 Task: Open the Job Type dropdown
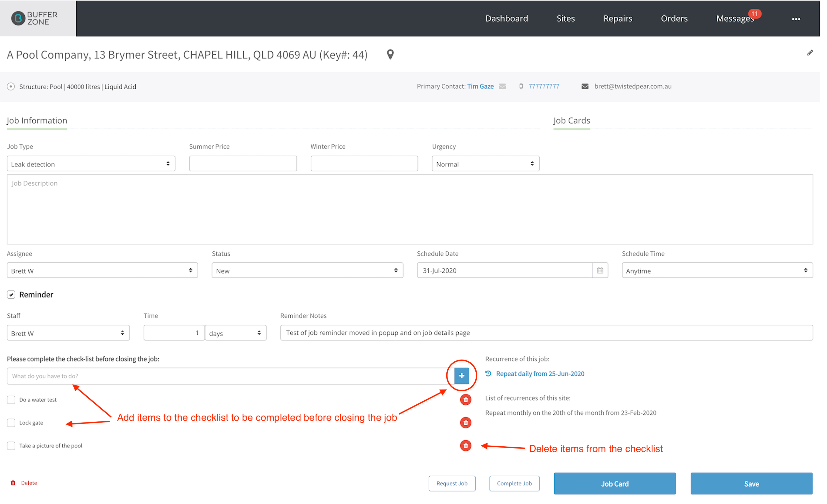[x=91, y=164]
